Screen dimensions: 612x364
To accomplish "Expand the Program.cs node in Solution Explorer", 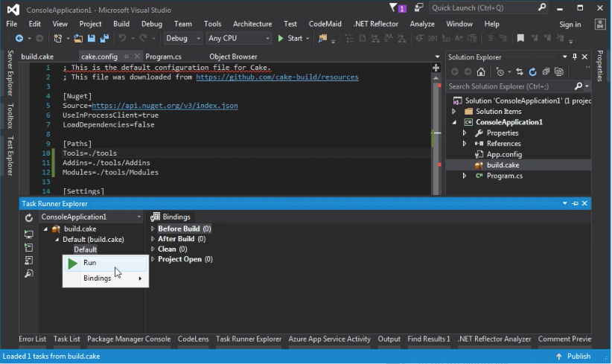I will click(465, 176).
